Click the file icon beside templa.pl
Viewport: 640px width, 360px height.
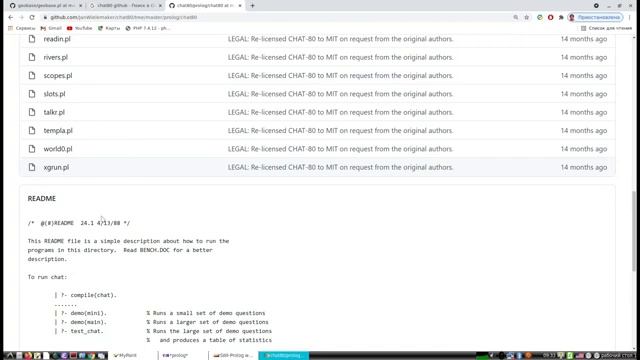click(32, 131)
